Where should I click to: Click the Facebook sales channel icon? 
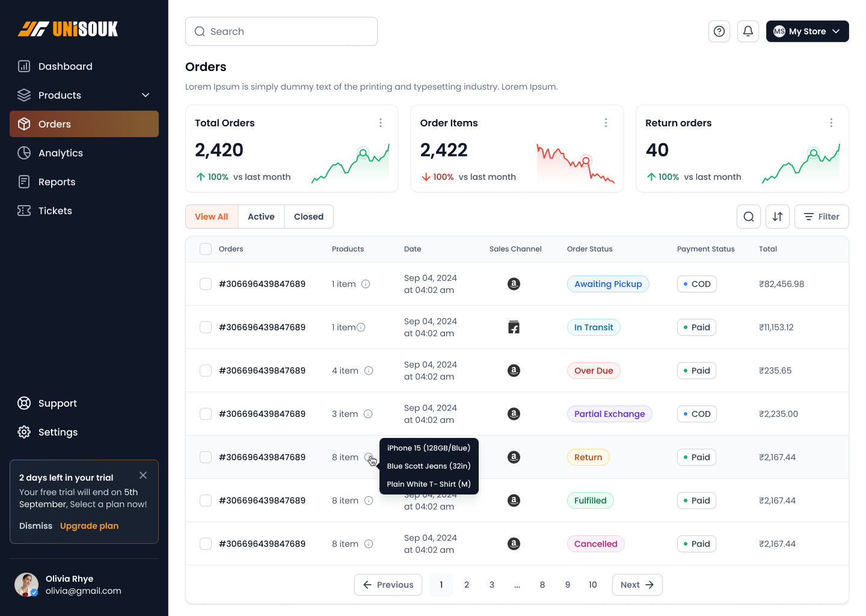coord(514,327)
